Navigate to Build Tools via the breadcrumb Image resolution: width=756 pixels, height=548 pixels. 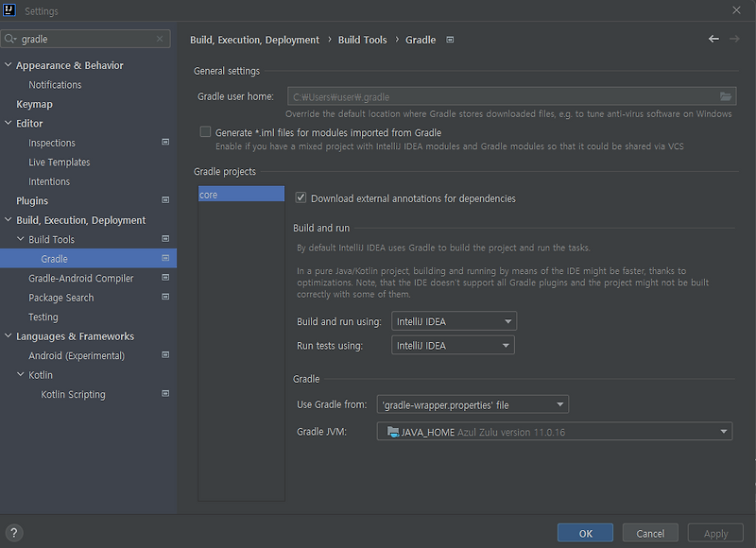362,40
